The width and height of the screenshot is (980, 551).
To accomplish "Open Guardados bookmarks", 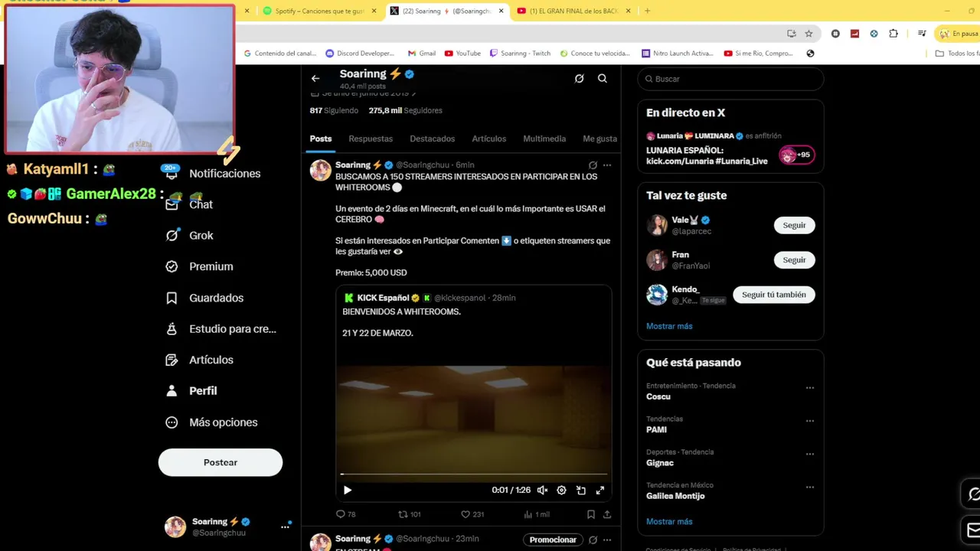I will pos(205,298).
